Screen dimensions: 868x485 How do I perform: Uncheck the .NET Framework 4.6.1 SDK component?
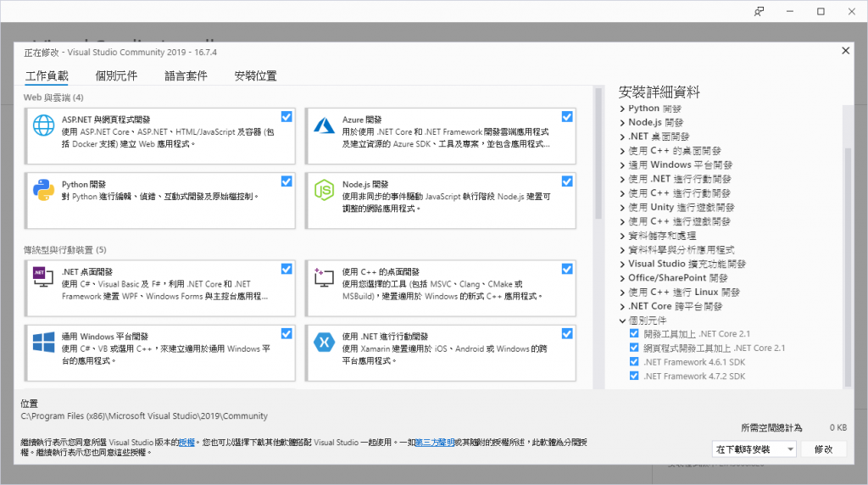pos(634,361)
